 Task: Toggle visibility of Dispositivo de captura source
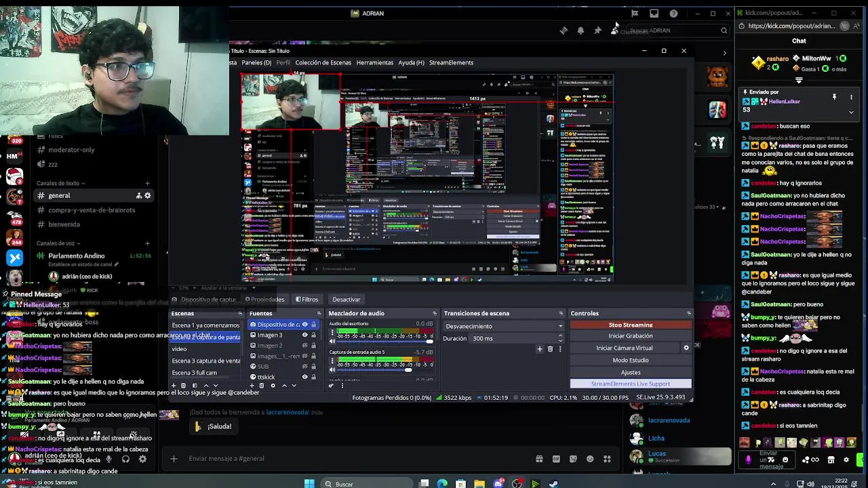point(304,325)
